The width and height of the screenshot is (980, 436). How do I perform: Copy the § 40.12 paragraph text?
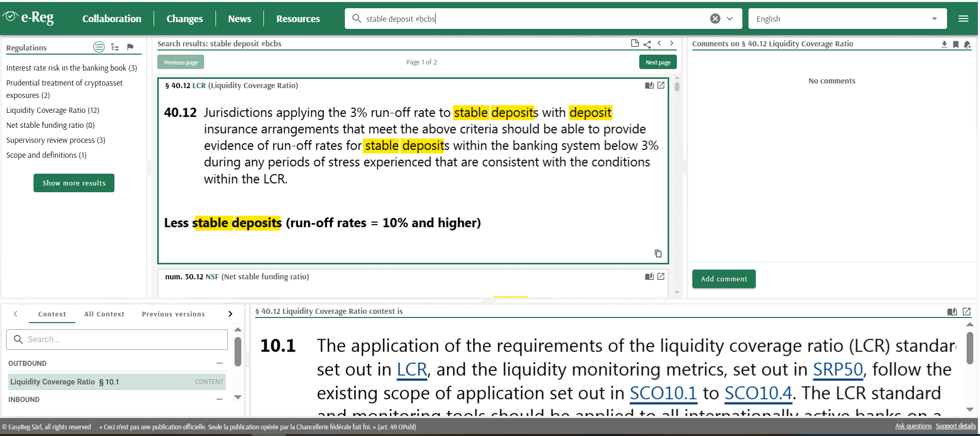click(658, 254)
